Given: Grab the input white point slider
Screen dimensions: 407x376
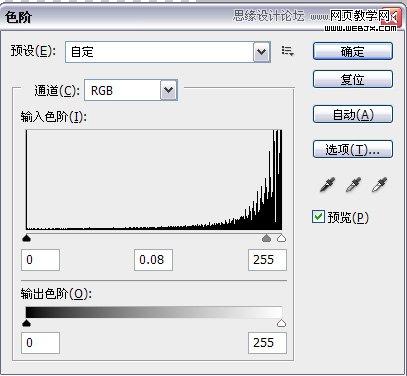Looking at the screenshot, I should pos(281,238).
